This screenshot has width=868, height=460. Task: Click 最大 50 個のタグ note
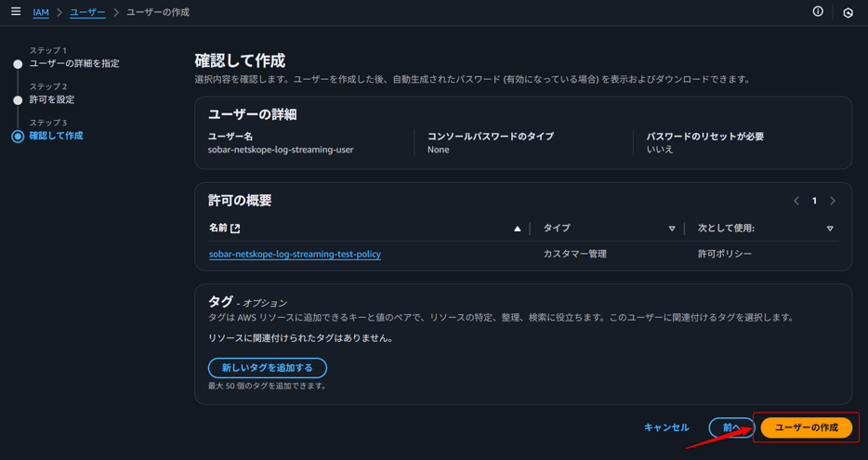pos(268,386)
